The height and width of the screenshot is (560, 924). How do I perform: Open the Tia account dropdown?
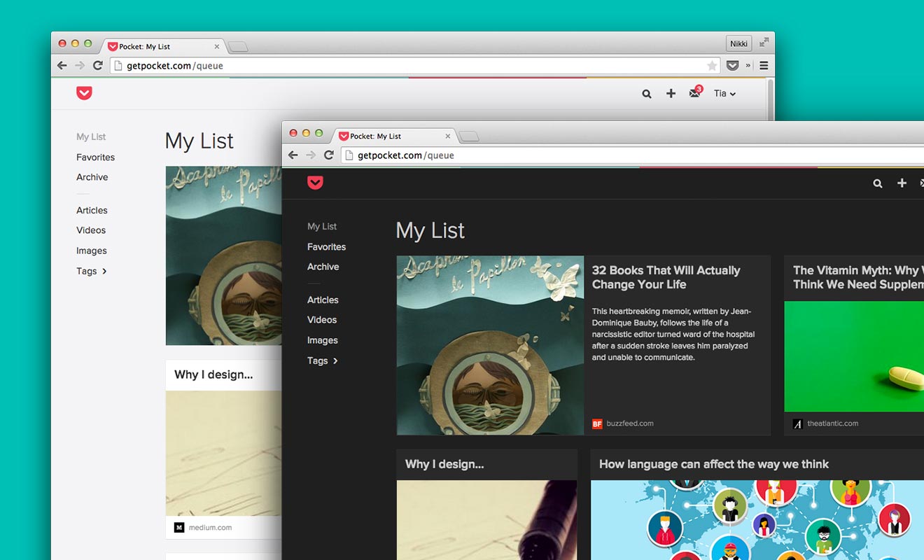point(724,93)
